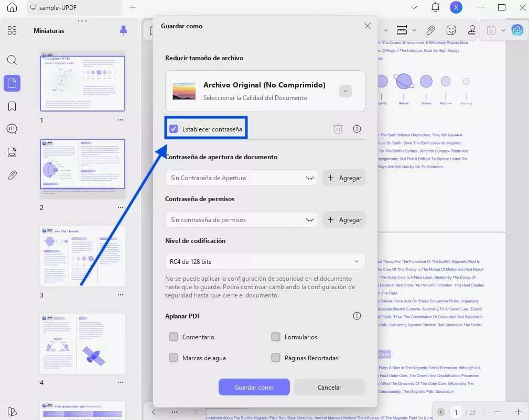Expand the document quality dropdown
Image resolution: width=529 pixels, height=420 pixels.
(346, 91)
